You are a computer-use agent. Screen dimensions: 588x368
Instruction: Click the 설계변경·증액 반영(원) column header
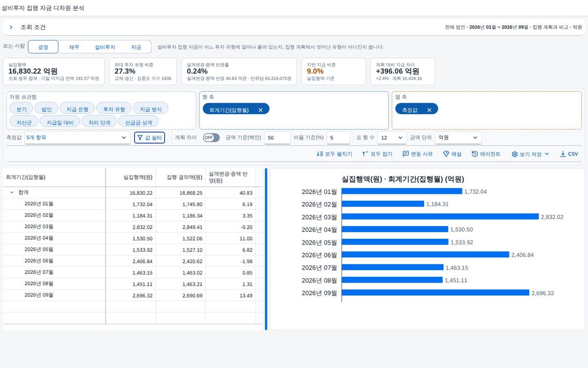pyautogui.click(x=231, y=177)
